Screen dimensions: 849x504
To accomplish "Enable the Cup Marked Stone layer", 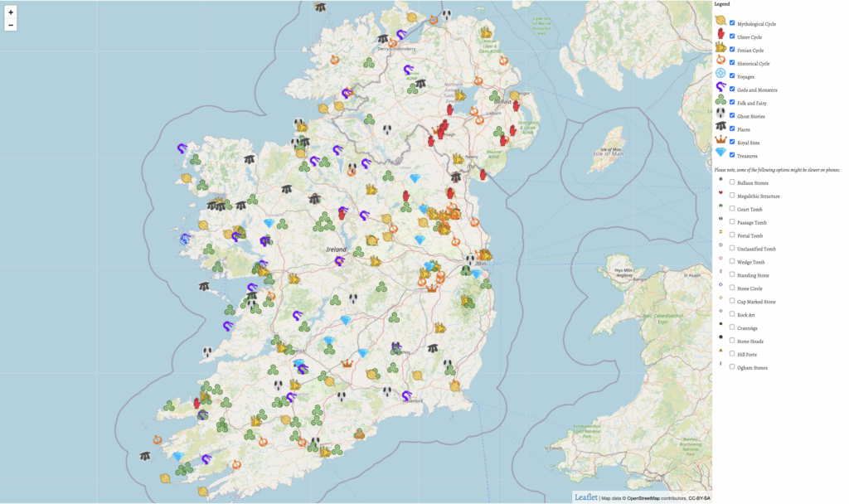I will (732, 300).
